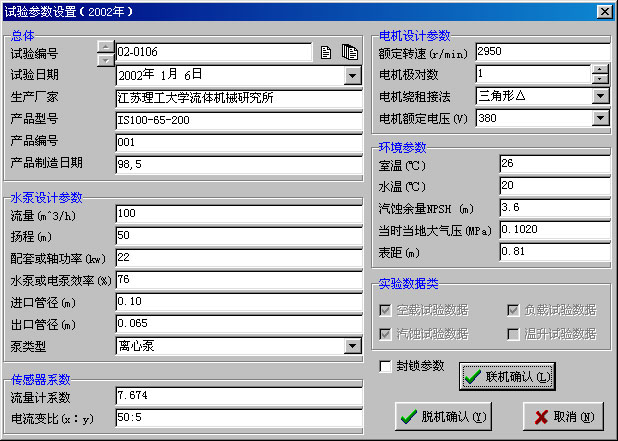Open the 泵类型 dropdown arrow

point(352,346)
